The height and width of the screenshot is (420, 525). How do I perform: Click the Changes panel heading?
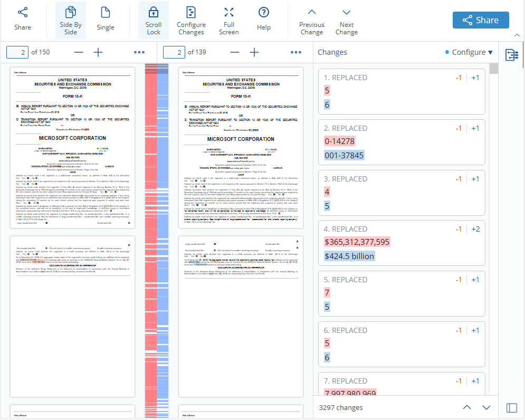[332, 52]
